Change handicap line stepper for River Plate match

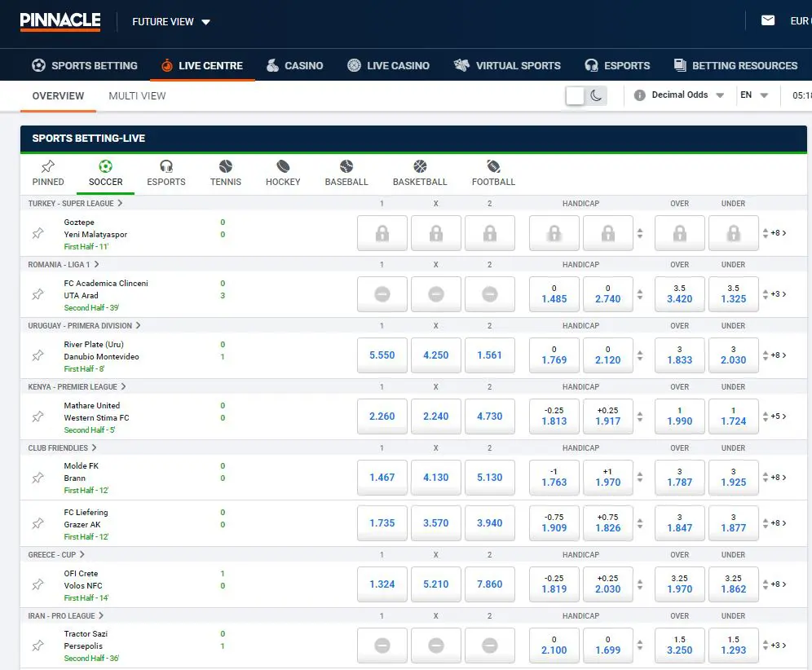pyautogui.click(x=640, y=355)
